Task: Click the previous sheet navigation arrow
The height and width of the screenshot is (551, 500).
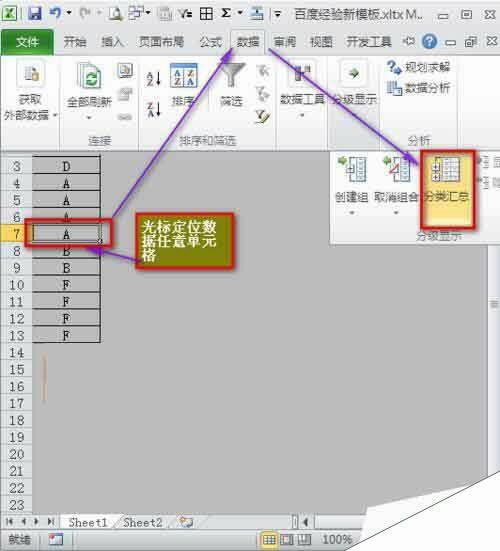Action: point(23,522)
